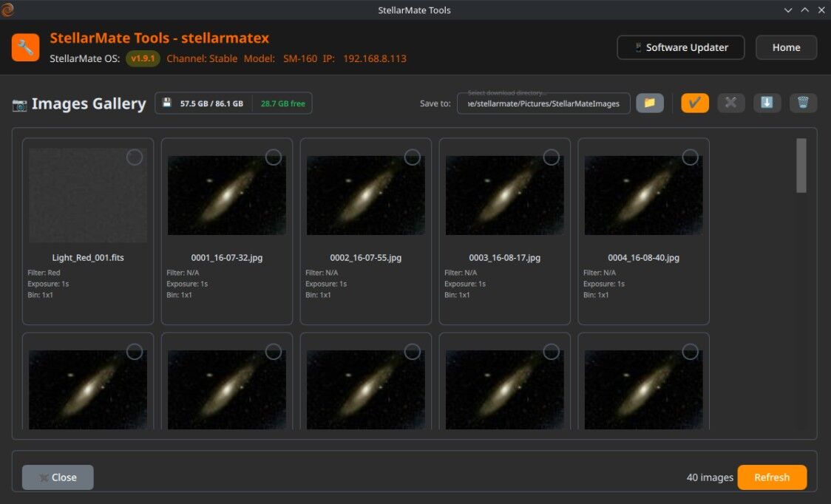Click the gallery vertical scrollbar handle
831x504 pixels.
point(801,166)
